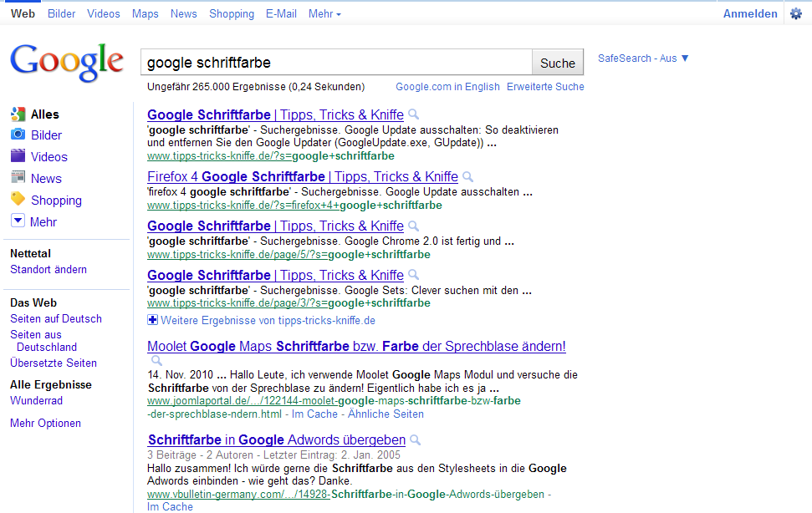Preview first Google Schriftfarbe result with magnifier
The width and height of the screenshot is (812, 513).
click(x=413, y=114)
